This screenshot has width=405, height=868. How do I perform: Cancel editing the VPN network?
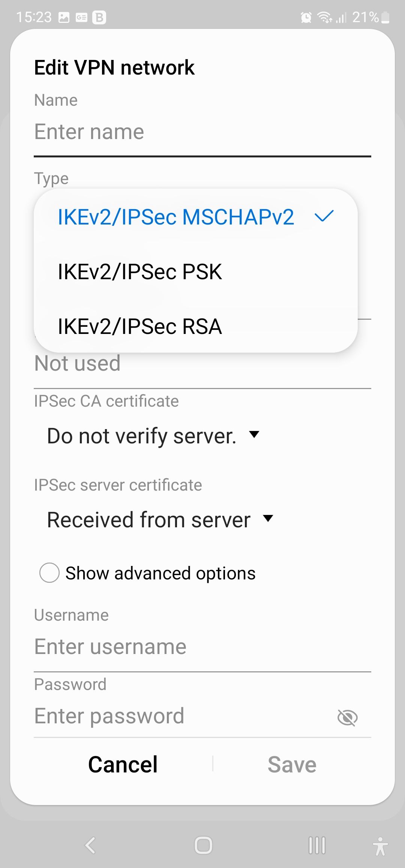tap(122, 764)
